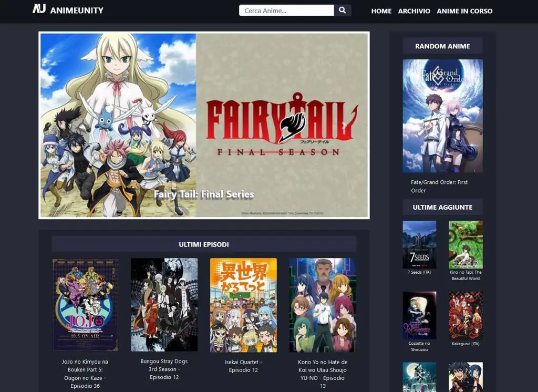Open the 7 Seeds poster thumbnail
This screenshot has height=392, width=538.
pos(419,244)
